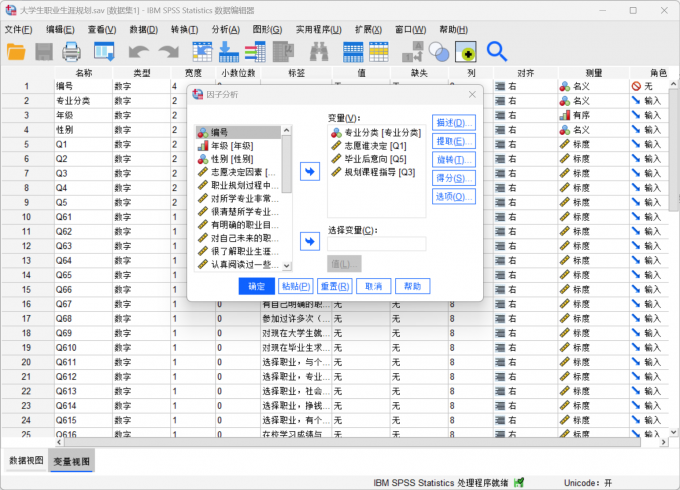Switch to the 数据视图 tab
The image size is (680, 490).
point(27,461)
